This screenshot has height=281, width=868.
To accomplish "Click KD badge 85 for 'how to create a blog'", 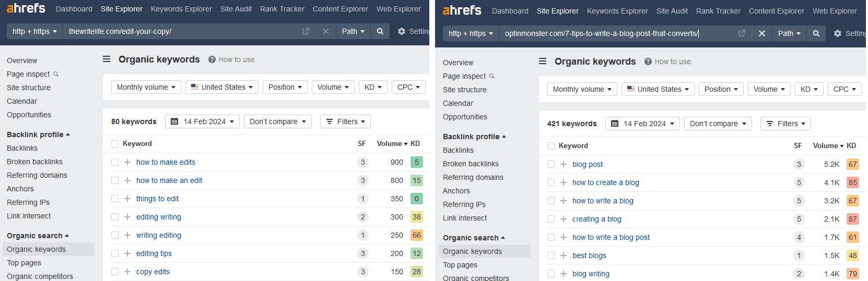I will [x=853, y=182].
